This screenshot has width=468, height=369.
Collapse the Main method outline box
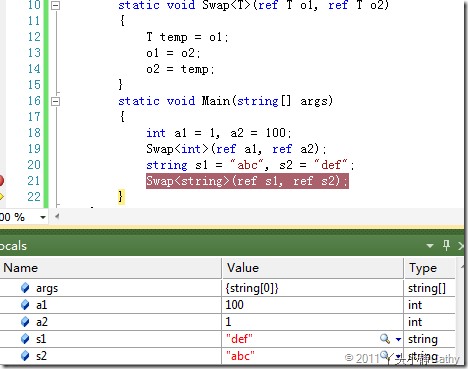coord(56,101)
